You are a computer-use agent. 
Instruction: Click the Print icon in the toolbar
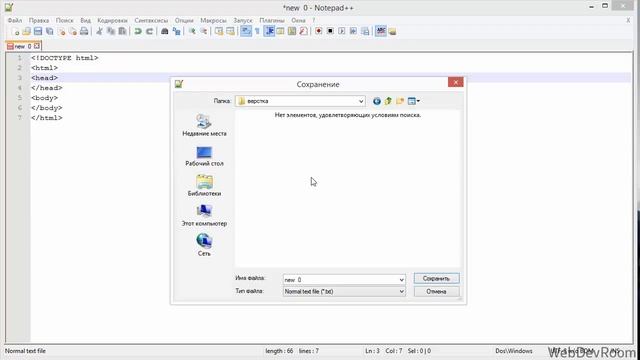click(84, 31)
